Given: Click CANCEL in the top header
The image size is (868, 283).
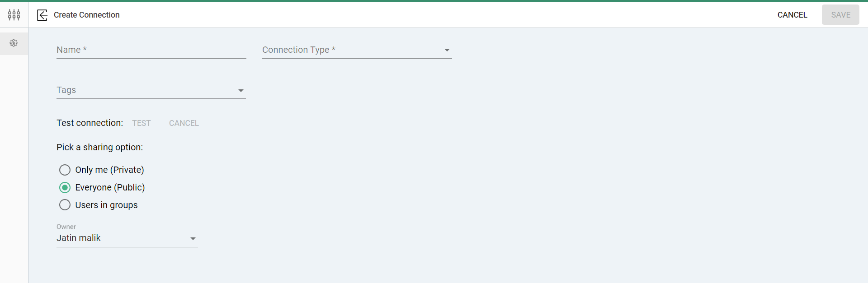Looking at the screenshot, I should 792,15.
